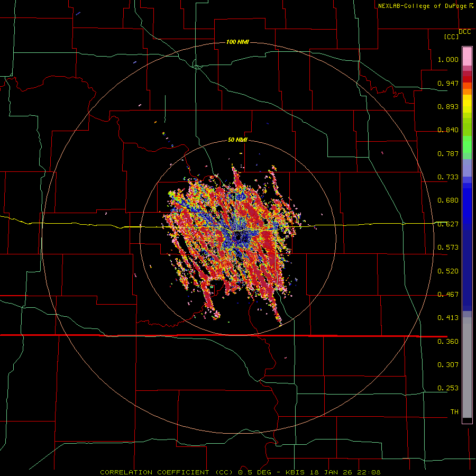Click the 0.253 scale value
Image resolution: width=476 pixels, height=476 pixels.
pos(448,388)
